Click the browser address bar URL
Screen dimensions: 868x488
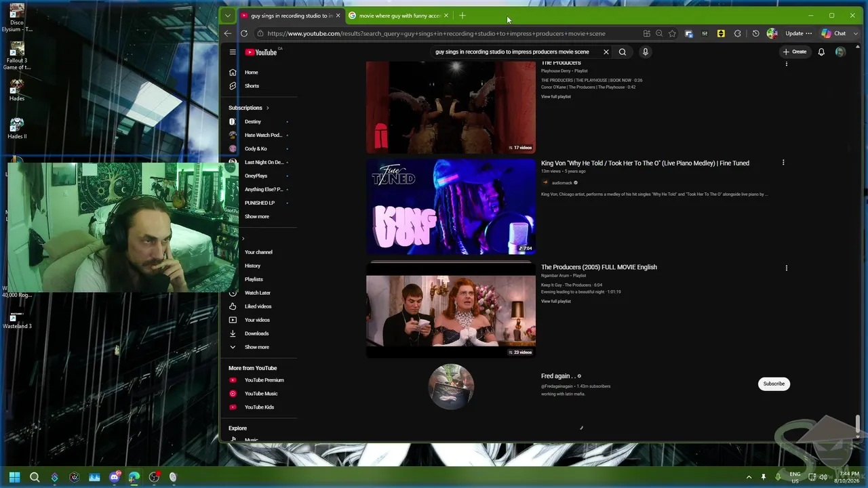click(437, 33)
